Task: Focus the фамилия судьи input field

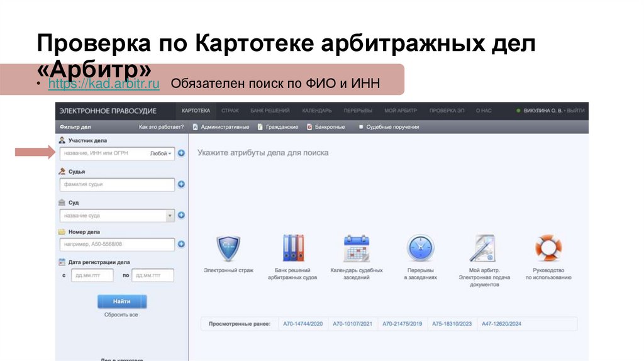Action: (117, 184)
